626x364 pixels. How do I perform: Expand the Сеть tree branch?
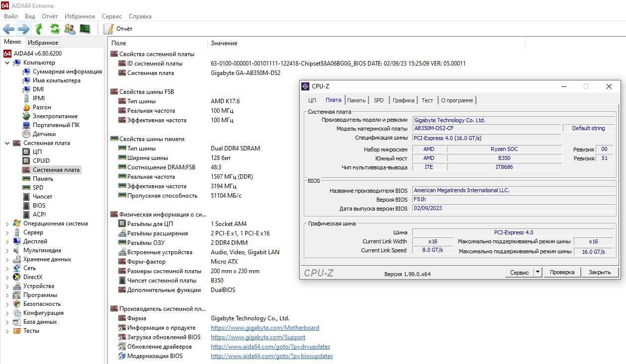click(x=7, y=268)
